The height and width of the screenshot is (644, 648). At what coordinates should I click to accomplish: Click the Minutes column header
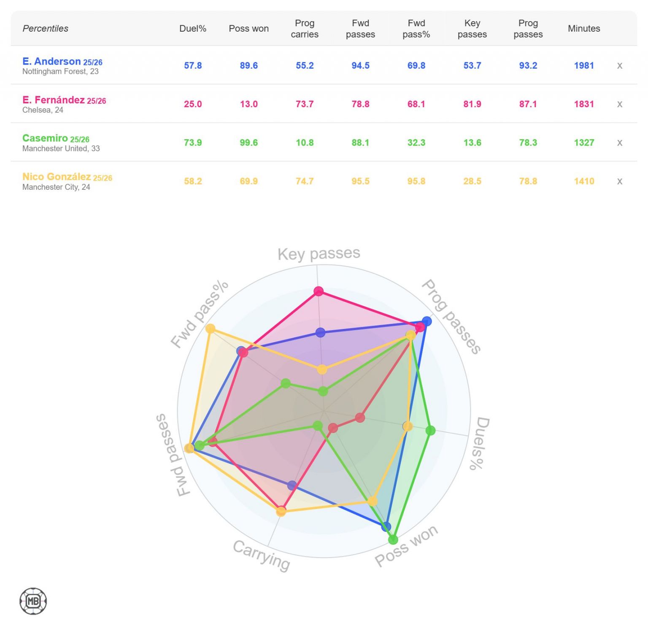[584, 29]
